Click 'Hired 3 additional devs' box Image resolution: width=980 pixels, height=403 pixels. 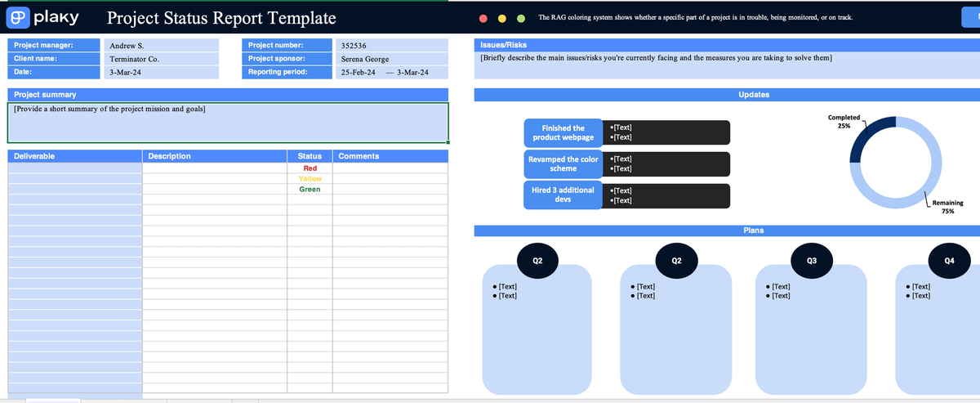[x=563, y=195]
